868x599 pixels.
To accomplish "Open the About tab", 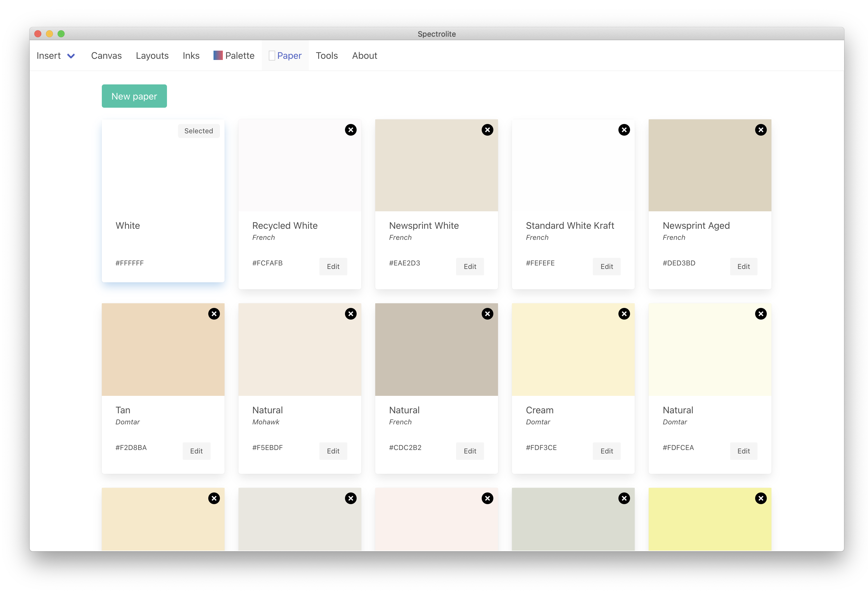I will pos(364,56).
